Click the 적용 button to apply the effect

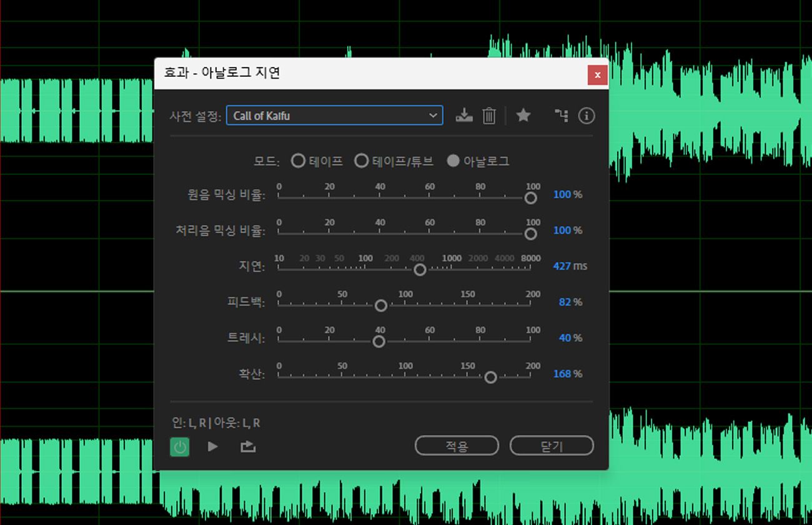[457, 445]
